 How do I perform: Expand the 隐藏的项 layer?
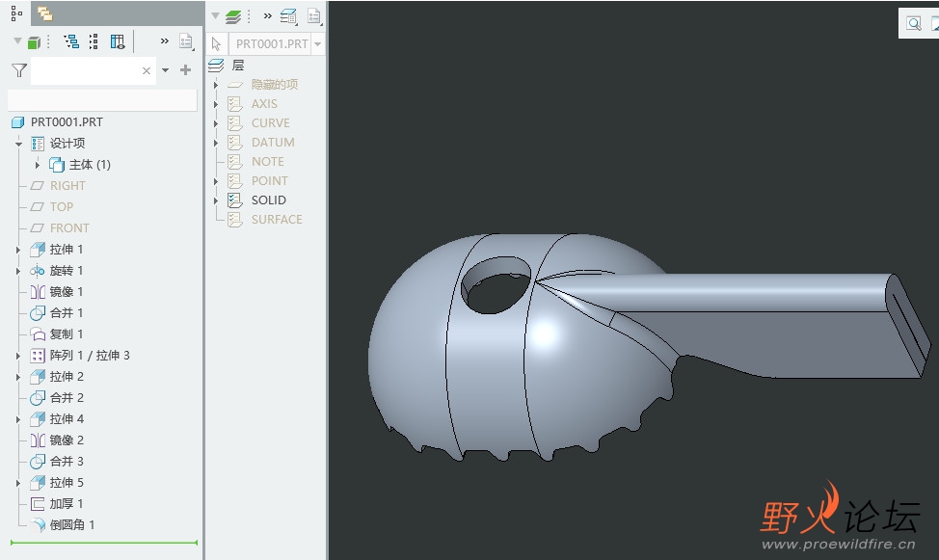(x=216, y=85)
